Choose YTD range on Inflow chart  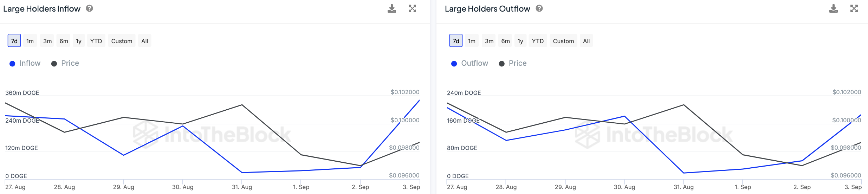point(96,41)
